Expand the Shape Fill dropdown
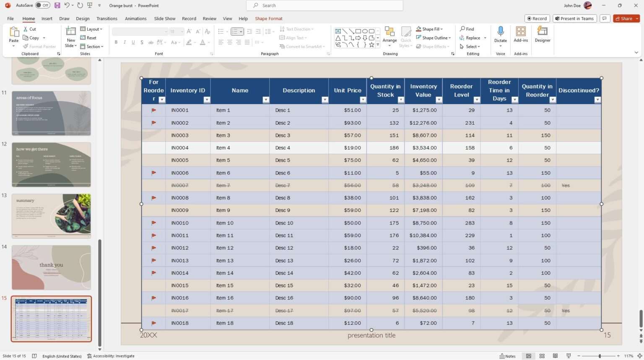This screenshot has height=360, width=644. click(x=441, y=29)
